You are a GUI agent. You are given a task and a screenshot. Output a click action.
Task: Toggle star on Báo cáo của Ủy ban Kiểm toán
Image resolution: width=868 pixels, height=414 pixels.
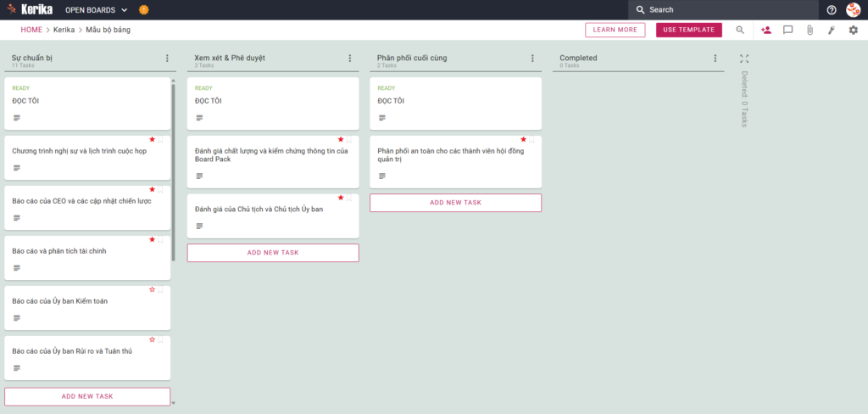(x=153, y=289)
